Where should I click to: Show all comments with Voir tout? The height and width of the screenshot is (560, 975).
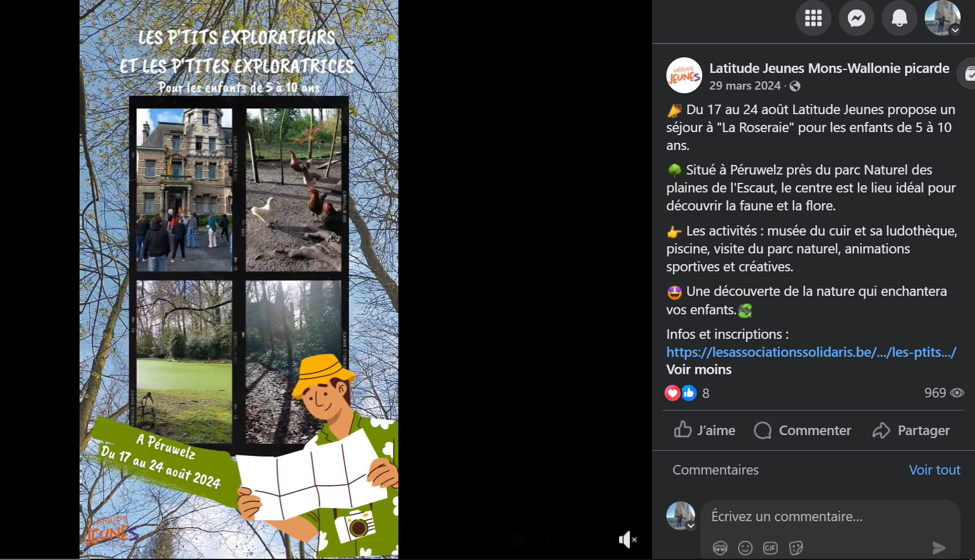934,470
